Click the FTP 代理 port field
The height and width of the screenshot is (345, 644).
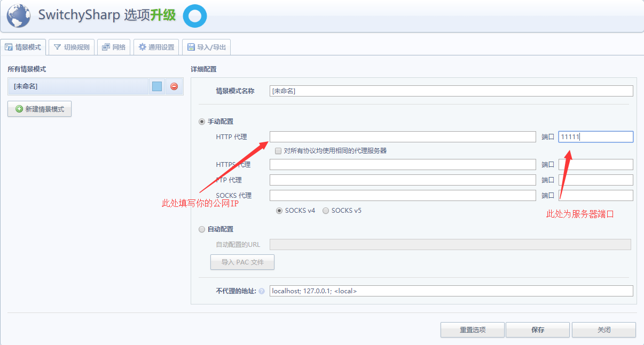596,180
